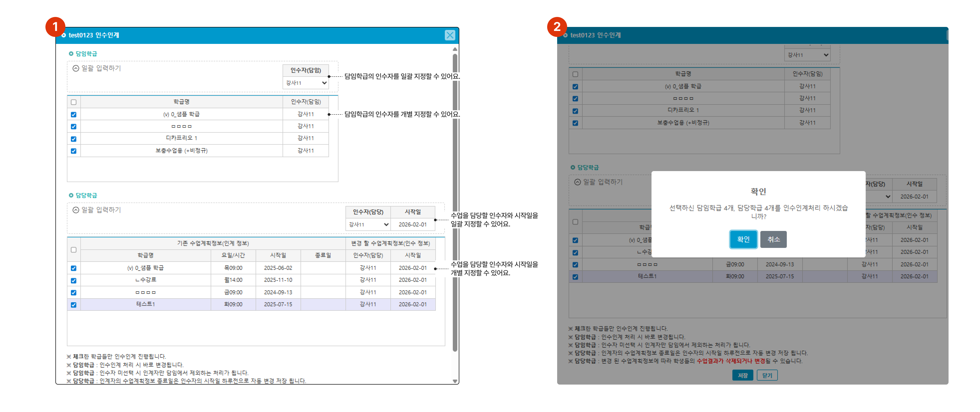
Task: Click the bulk 시작일 2026-02-01 date field
Action: coord(412,225)
